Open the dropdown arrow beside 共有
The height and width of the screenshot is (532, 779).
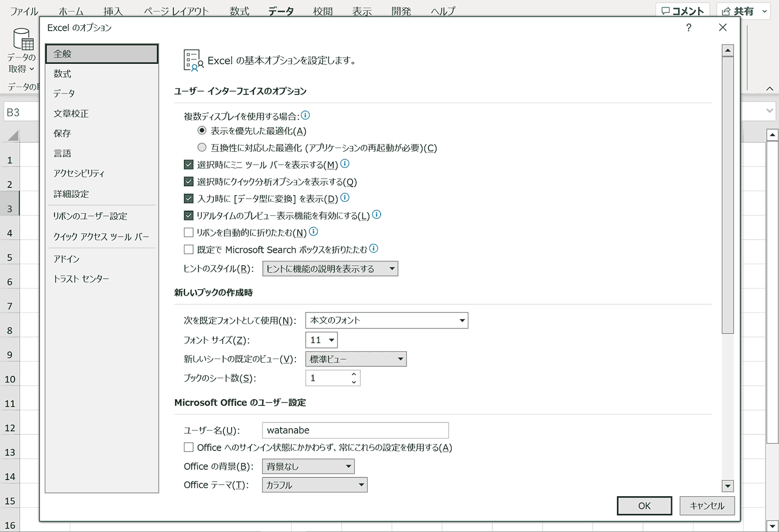click(x=764, y=11)
